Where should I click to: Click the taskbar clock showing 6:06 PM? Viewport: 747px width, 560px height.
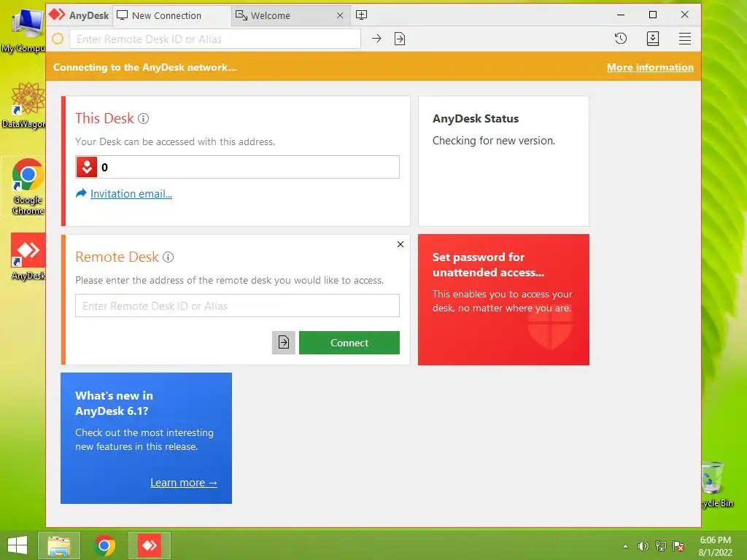715,546
